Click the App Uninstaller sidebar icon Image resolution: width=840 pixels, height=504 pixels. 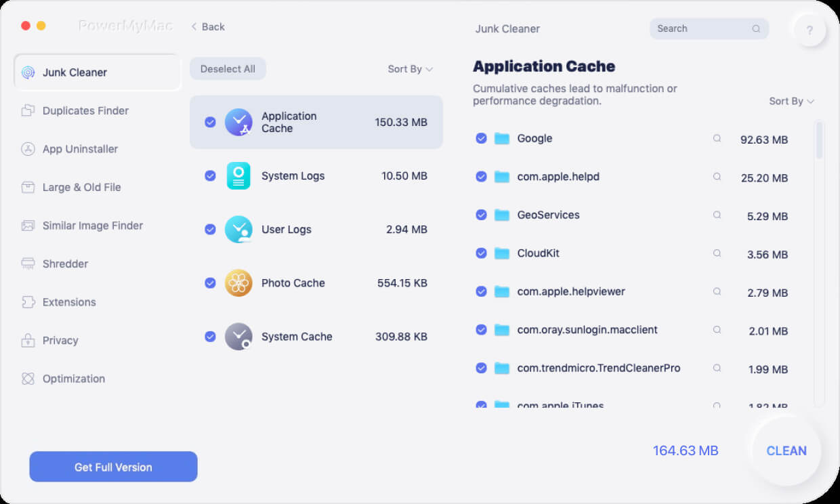(28, 149)
